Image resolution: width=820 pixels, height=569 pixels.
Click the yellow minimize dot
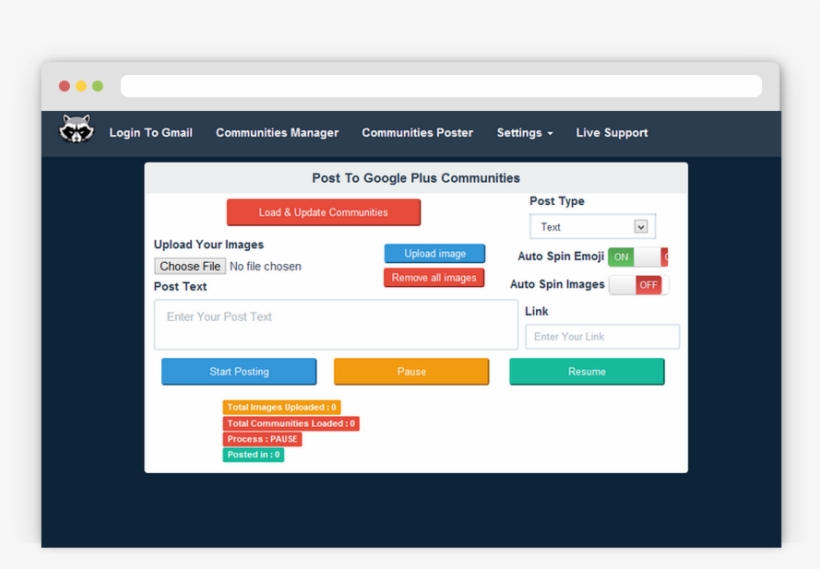[81, 86]
